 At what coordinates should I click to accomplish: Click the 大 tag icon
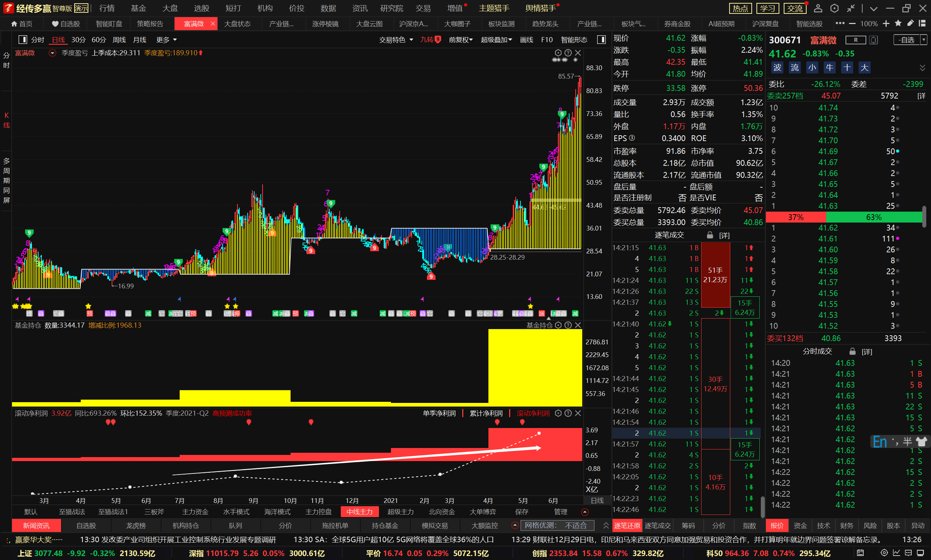point(864,68)
